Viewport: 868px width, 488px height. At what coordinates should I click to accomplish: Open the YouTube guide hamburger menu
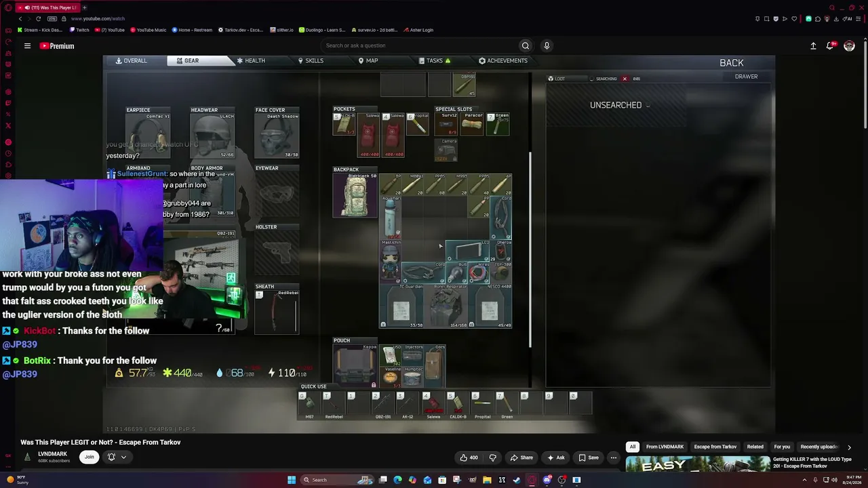[x=27, y=46]
